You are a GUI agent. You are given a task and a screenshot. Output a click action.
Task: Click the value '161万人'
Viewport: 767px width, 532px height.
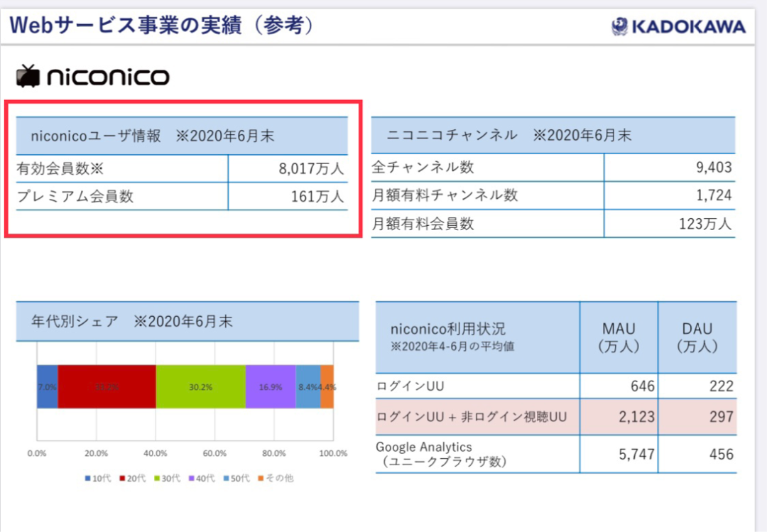[x=317, y=196]
